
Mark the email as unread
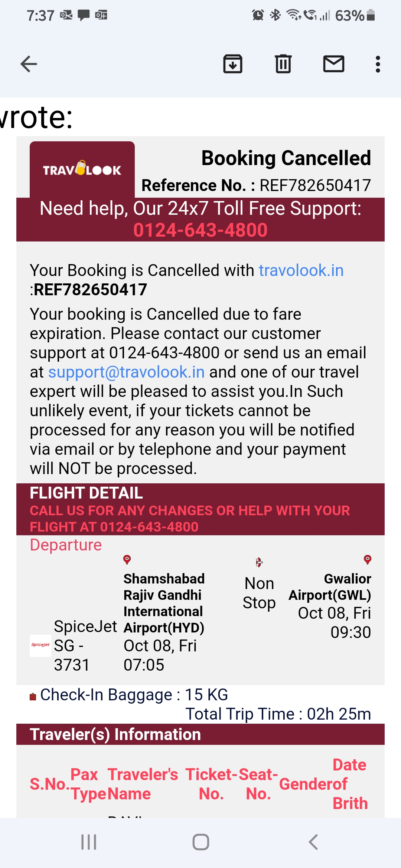[x=334, y=64]
